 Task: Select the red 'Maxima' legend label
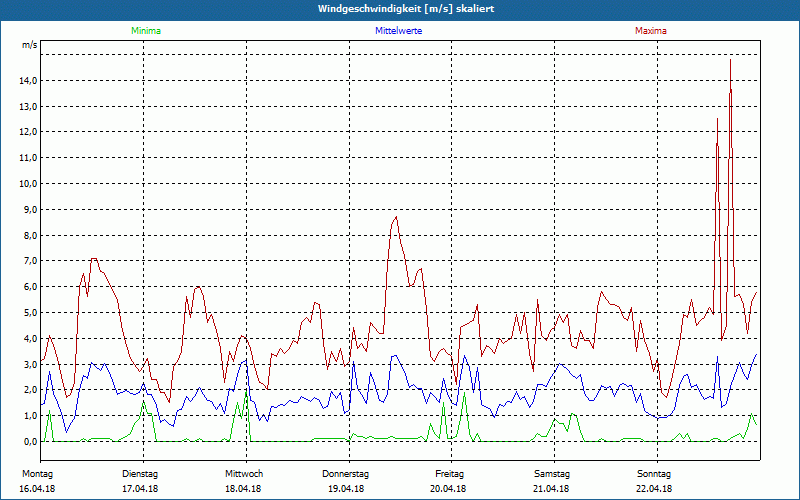[651, 31]
